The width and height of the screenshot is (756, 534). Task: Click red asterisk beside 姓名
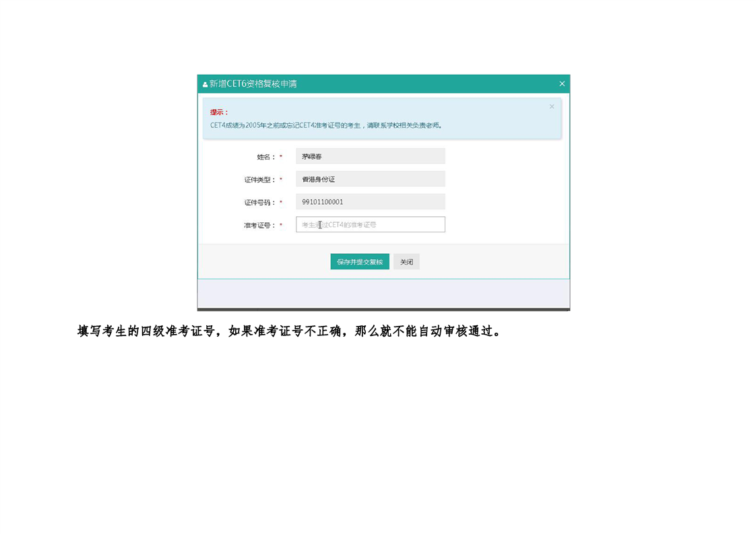point(281,157)
